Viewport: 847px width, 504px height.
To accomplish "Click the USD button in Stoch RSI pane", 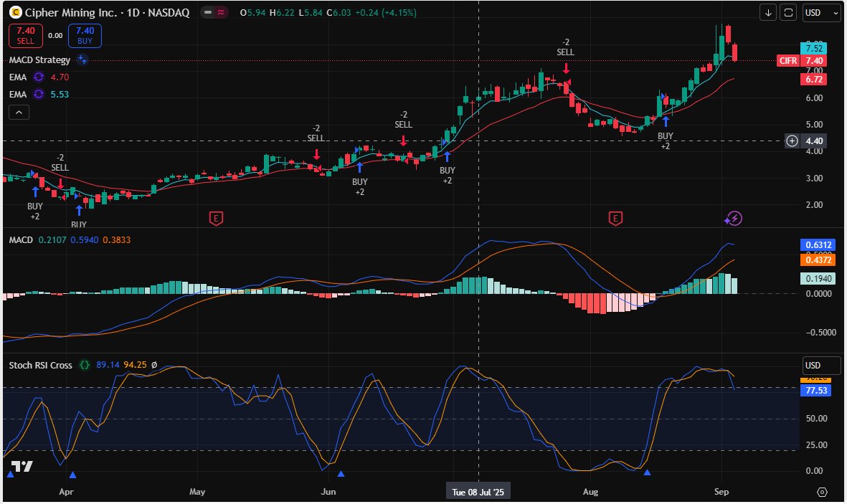I will [x=821, y=366].
